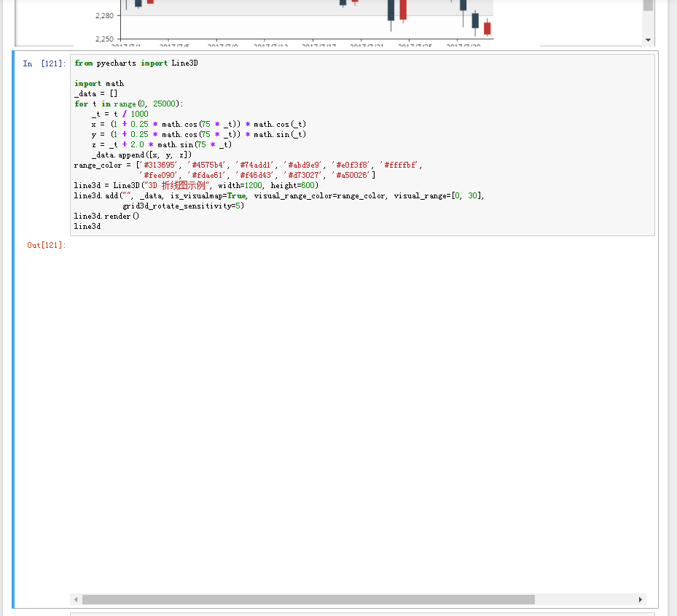This screenshot has width=677, height=616.
Task: Click the down arrow of the chart scrollbar
Action: click(x=648, y=39)
